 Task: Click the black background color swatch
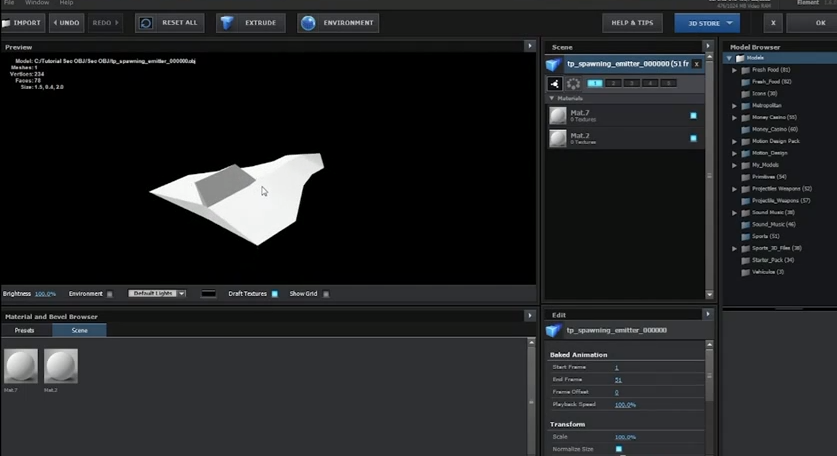(x=208, y=294)
